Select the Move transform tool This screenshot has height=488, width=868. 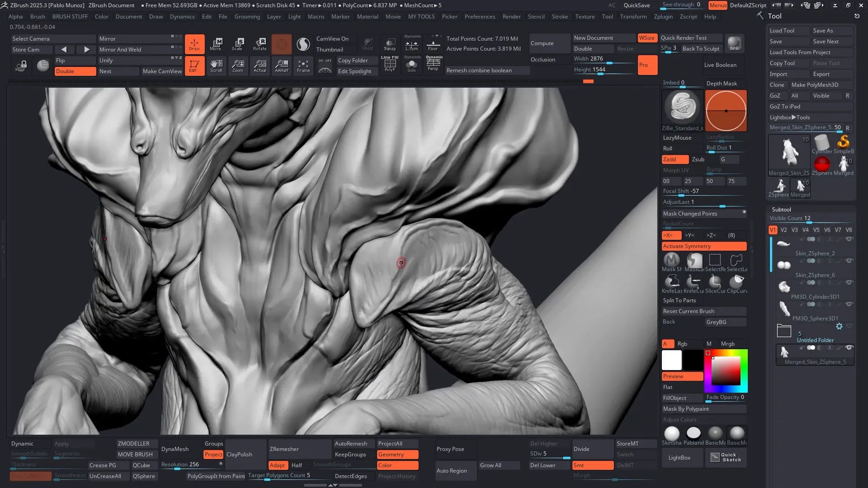(216, 44)
